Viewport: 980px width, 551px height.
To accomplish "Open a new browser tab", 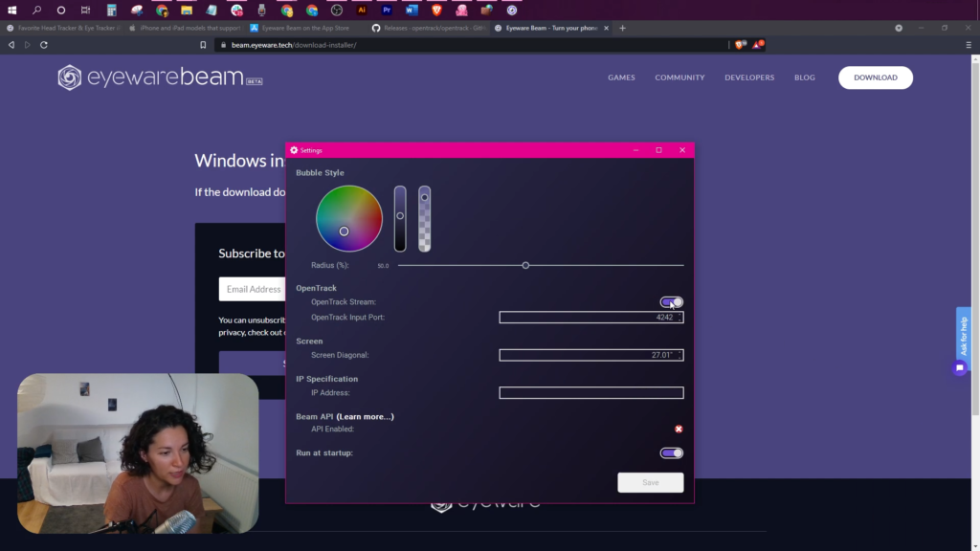I will (x=622, y=28).
